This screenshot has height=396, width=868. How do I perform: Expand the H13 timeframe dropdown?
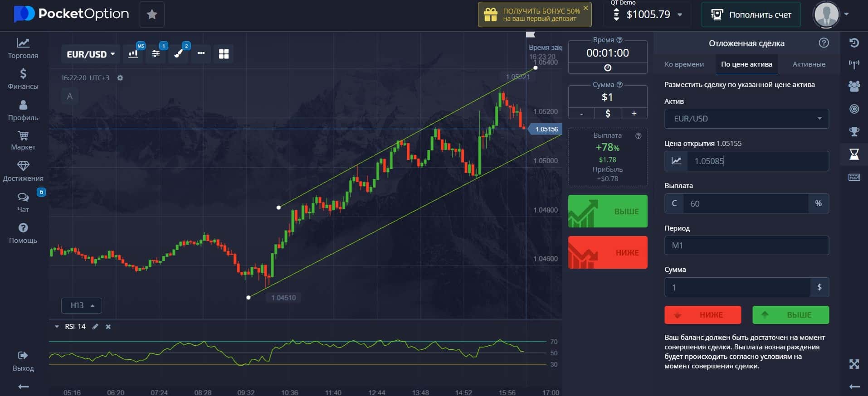pos(82,305)
